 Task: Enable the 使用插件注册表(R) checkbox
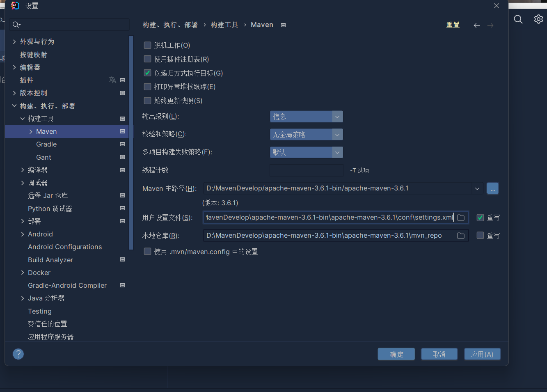pyautogui.click(x=147, y=59)
